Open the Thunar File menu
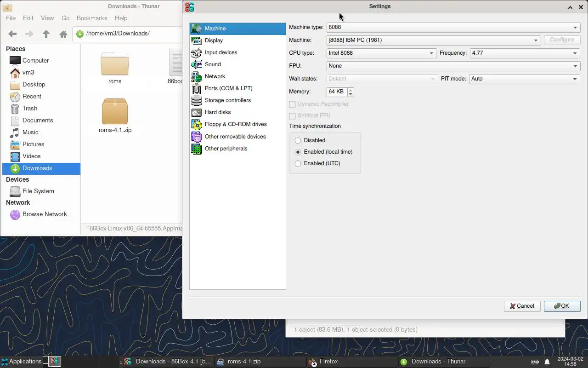588x368 pixels. coord(11,18)
